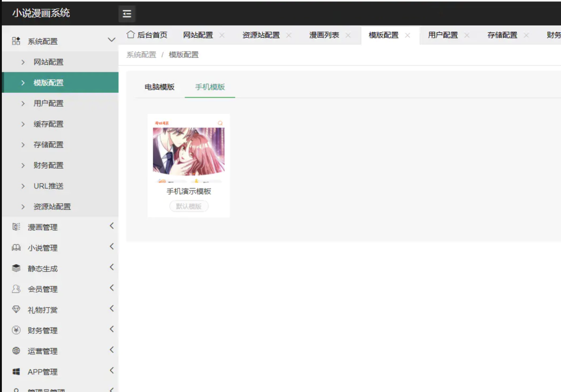Screen dimensions: 561x392
Task: Close the 网站配置 tab
Action: click(222, 35)
